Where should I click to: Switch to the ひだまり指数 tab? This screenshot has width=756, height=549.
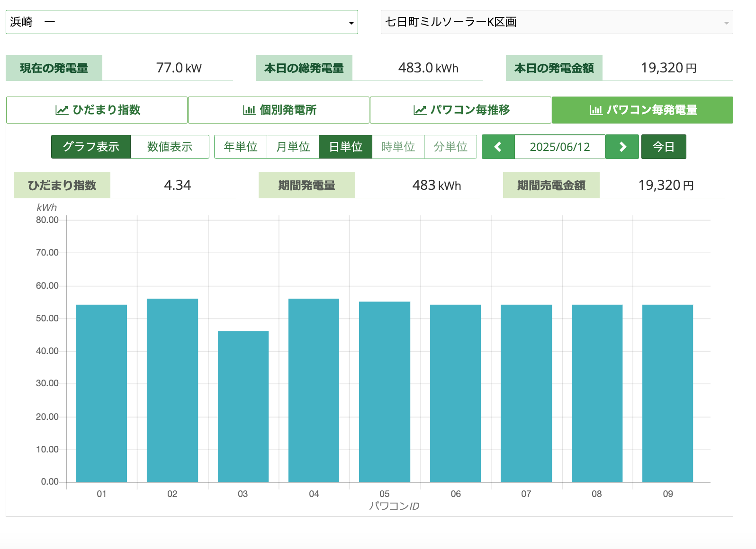click(x=97, y=110)
